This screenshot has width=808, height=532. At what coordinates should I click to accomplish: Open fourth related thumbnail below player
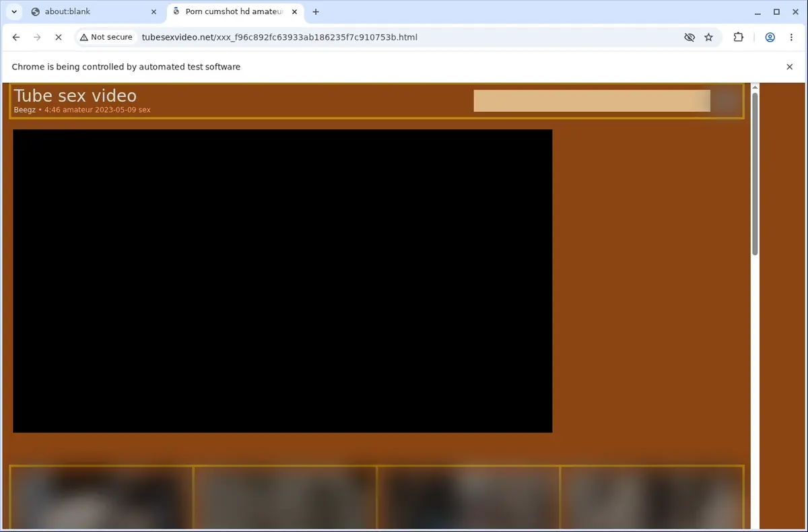pos(652,497)
